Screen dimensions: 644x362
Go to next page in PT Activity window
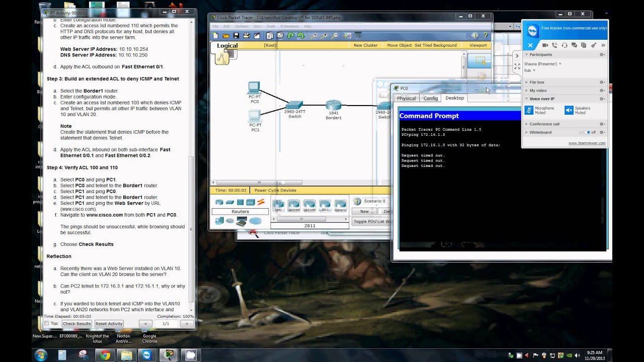pos(187,324)
